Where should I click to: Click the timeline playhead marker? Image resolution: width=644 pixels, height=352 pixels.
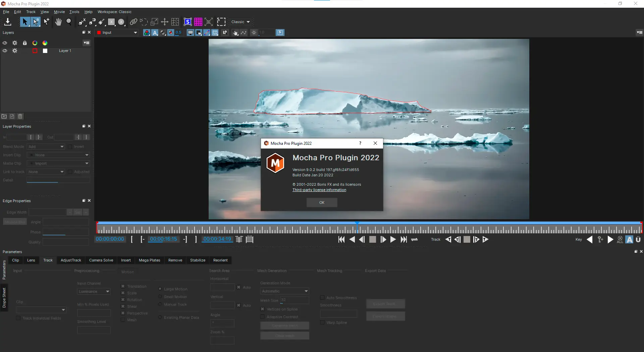pos(357,223)
